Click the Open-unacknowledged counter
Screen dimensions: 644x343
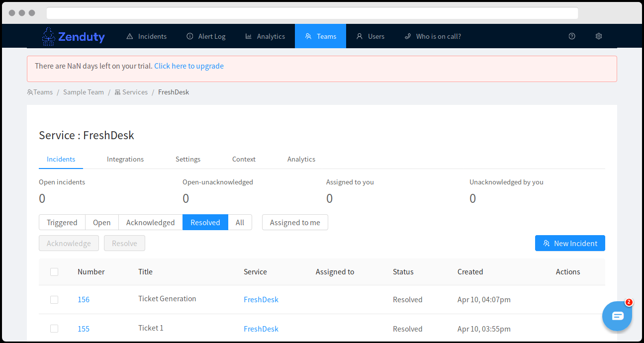(218, 191)
